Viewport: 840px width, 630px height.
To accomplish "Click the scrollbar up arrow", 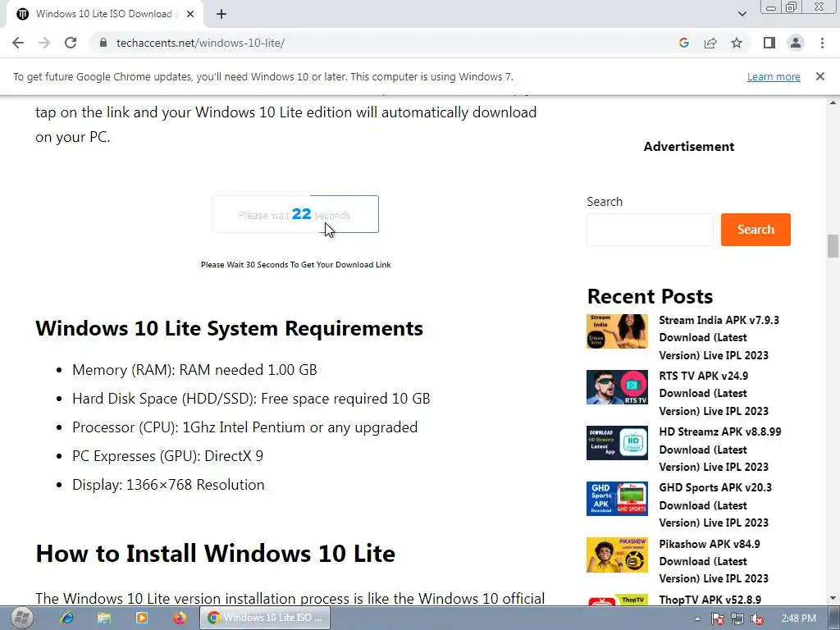I will [833, 103].
